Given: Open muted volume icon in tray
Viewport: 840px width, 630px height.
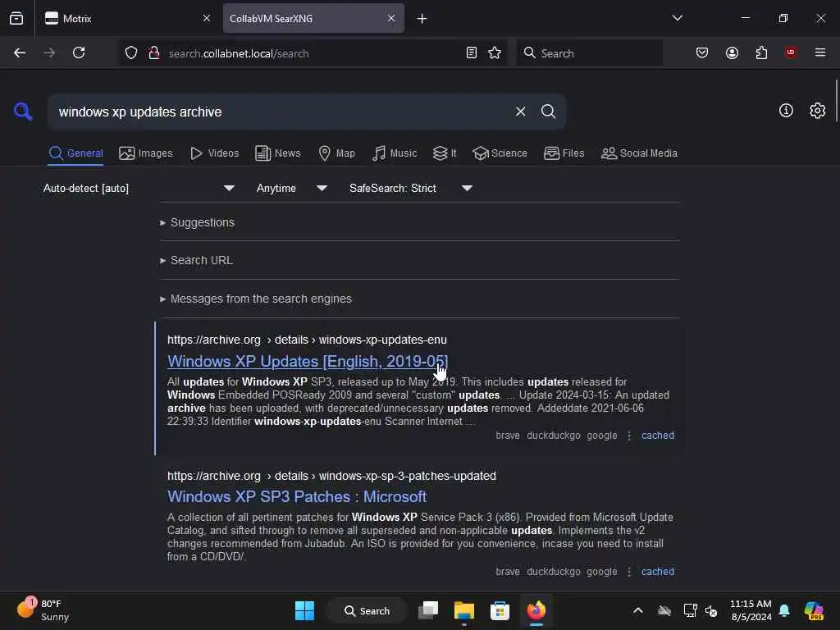Looking at the screenshot, I should coord(711,610).
